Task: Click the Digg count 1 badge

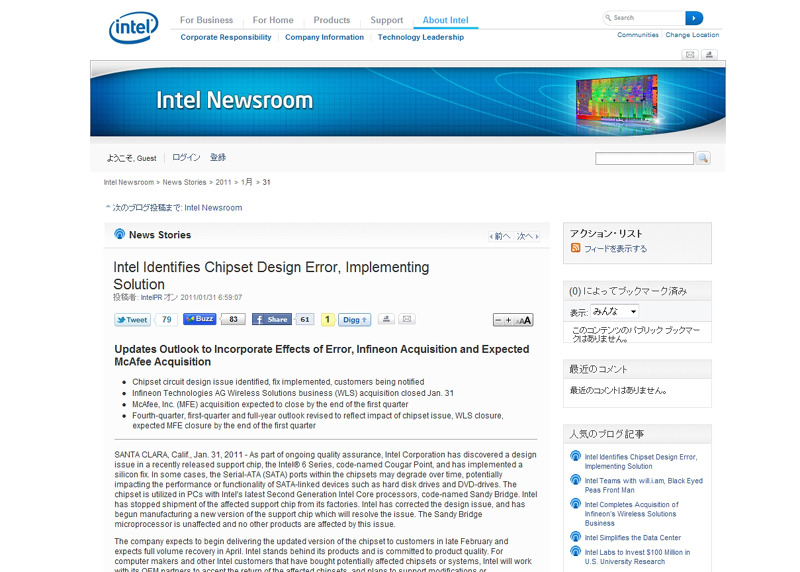Action: [x=327, y=319]
